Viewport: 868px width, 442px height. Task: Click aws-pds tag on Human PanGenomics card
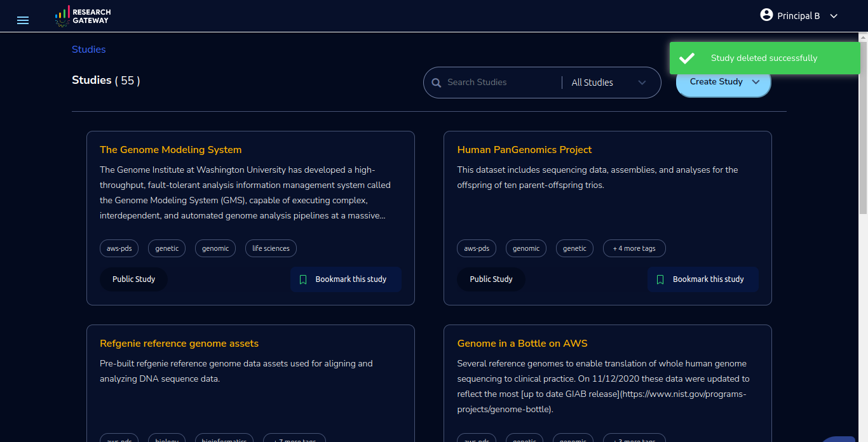coord(477,248)
